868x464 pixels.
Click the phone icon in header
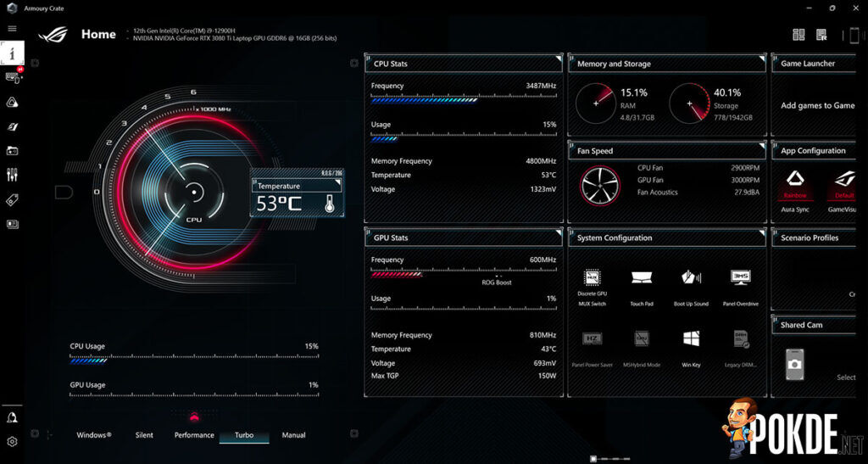click(x=854, y=36)
